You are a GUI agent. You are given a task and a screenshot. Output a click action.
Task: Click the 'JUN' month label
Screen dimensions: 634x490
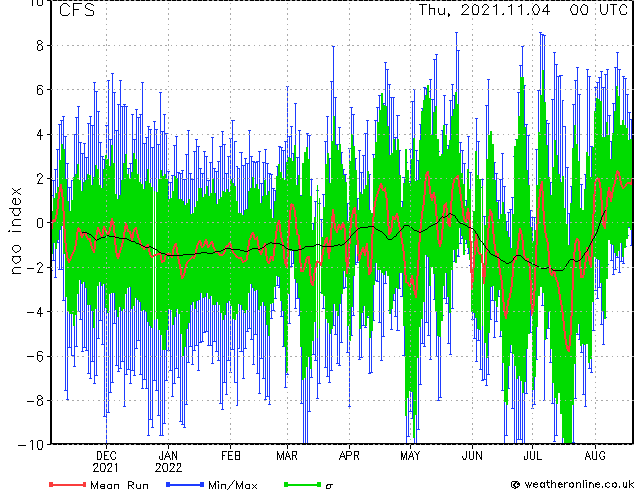[x=472, y=456]
